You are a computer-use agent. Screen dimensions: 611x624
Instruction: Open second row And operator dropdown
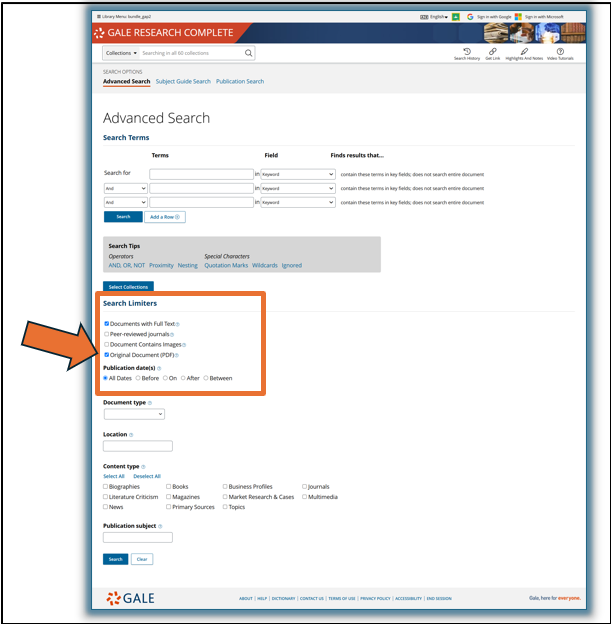[x=125, y=188]
